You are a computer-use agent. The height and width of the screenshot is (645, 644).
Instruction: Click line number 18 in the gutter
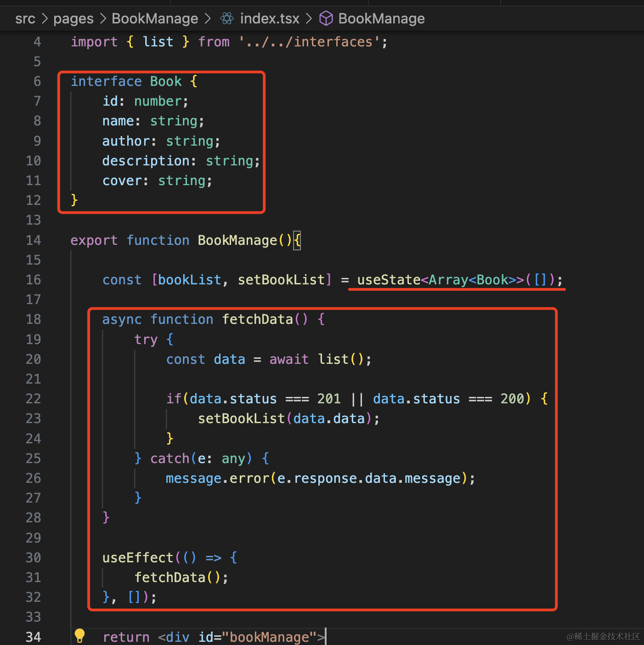pyautogui.click(x=34, y=319)
